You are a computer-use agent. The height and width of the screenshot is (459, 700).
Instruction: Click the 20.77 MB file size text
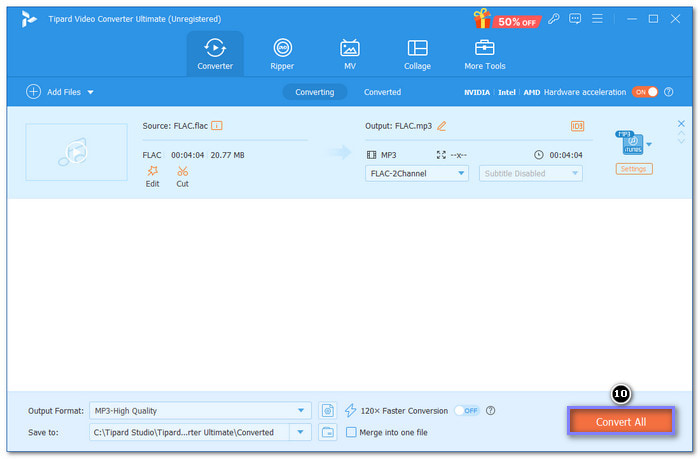click(227, 155)
